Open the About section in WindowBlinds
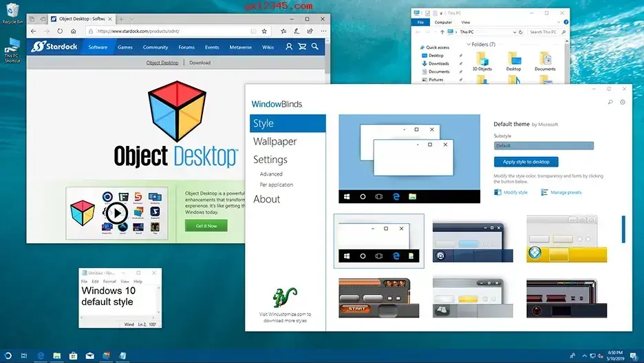 [x=266, y=199]
